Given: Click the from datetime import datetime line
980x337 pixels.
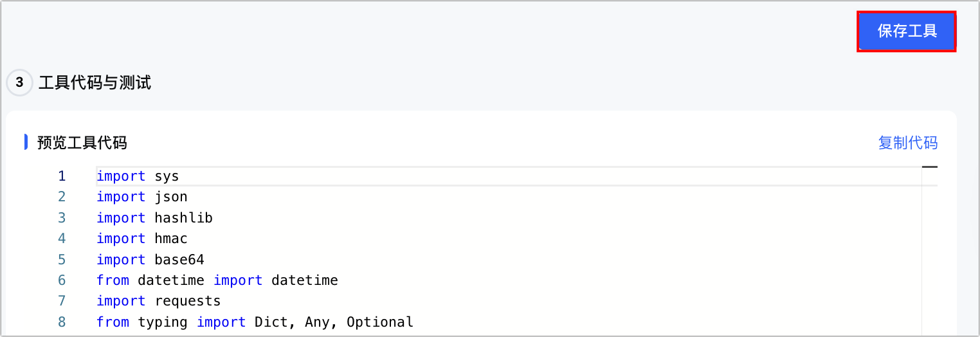Looking at the screenshot, I should pos(217,280).
